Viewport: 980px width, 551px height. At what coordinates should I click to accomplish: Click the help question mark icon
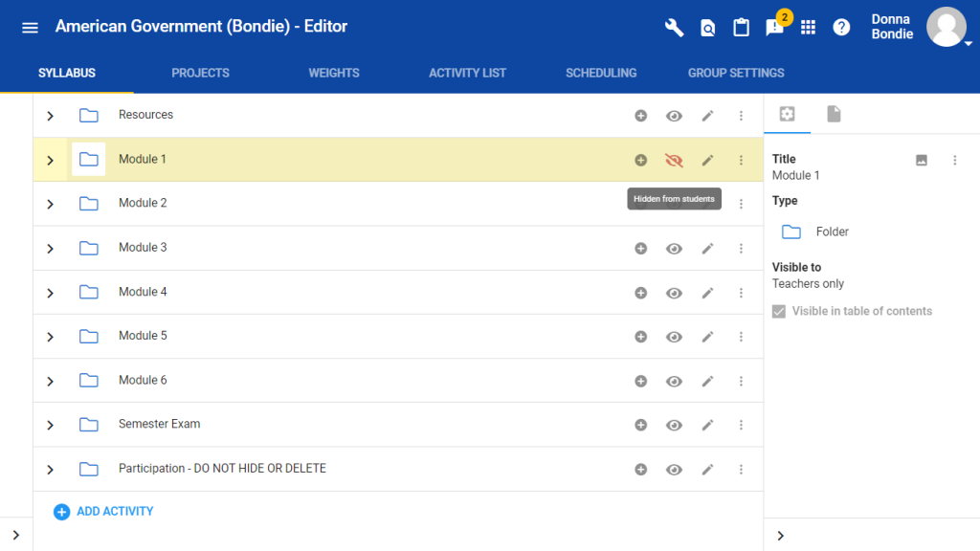point(841,27)
